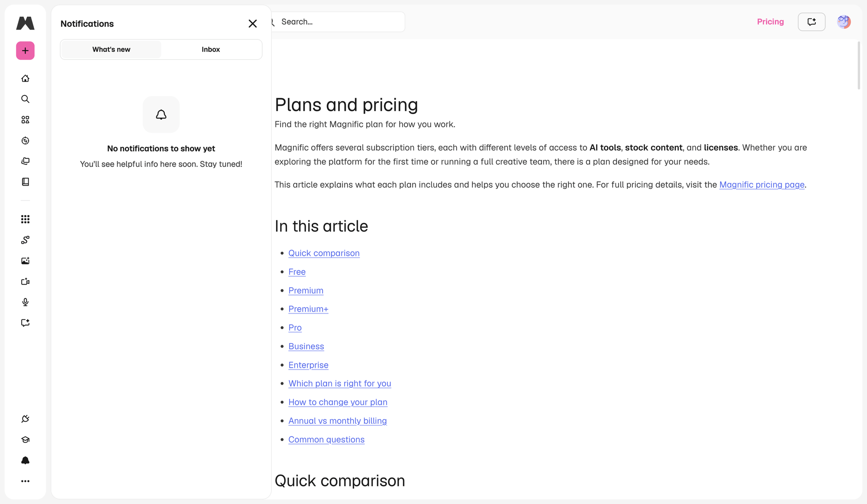The height and width of the screenshot is (504, 867).
Task: Jump to the Business plan link
Action: pos(306,346)
